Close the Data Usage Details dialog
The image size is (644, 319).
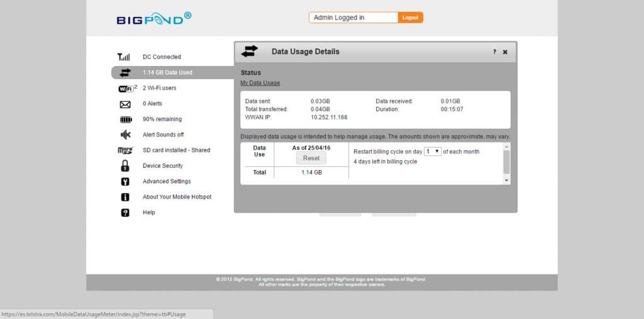505,52
